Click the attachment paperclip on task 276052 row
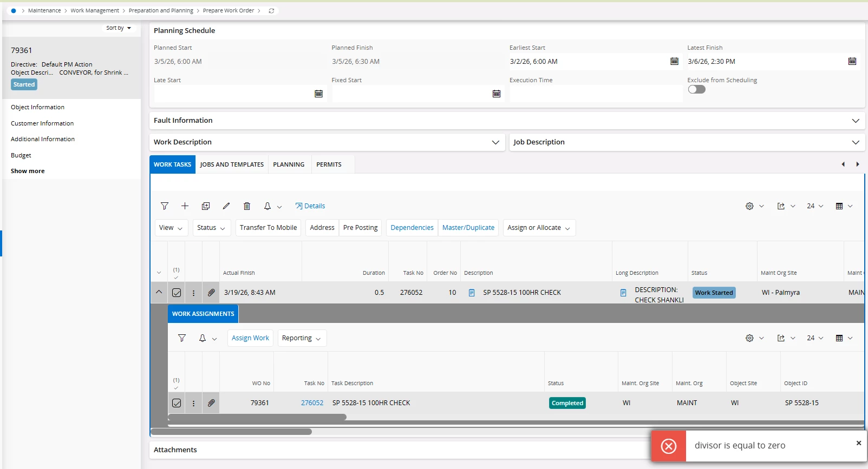This screenshot has width=868, height=469. 211,293
